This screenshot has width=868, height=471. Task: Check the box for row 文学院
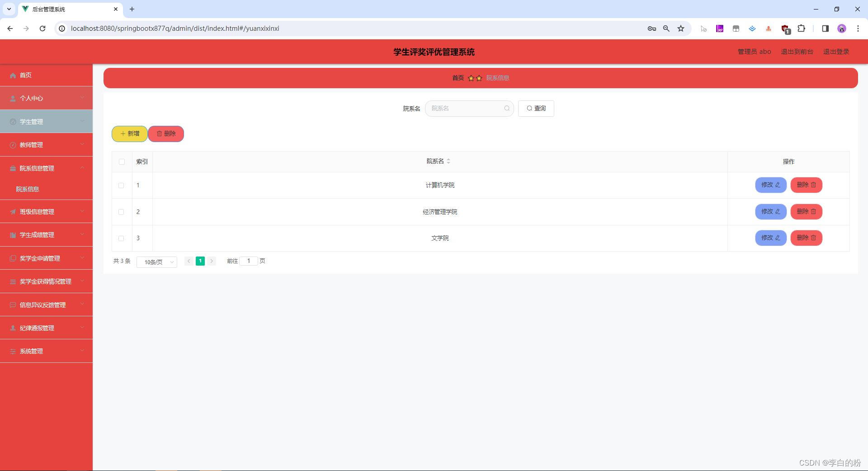coord(121,238)
